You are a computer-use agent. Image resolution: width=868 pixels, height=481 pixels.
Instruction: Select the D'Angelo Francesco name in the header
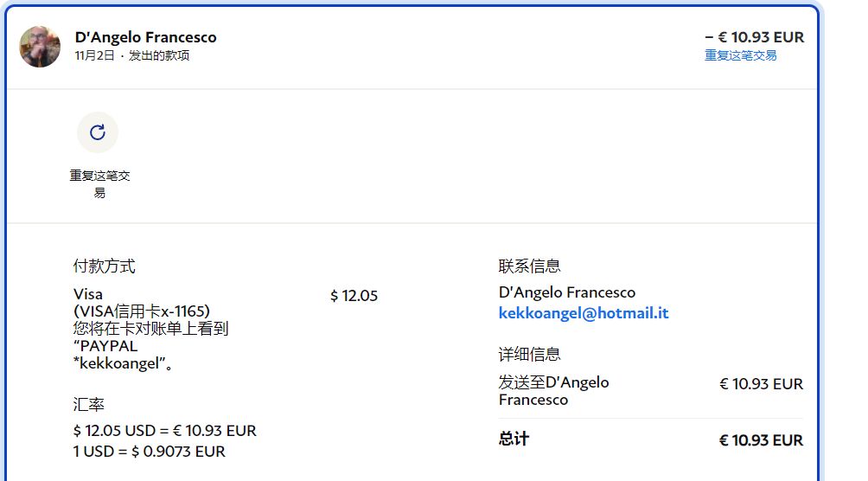tap(146, 37)
